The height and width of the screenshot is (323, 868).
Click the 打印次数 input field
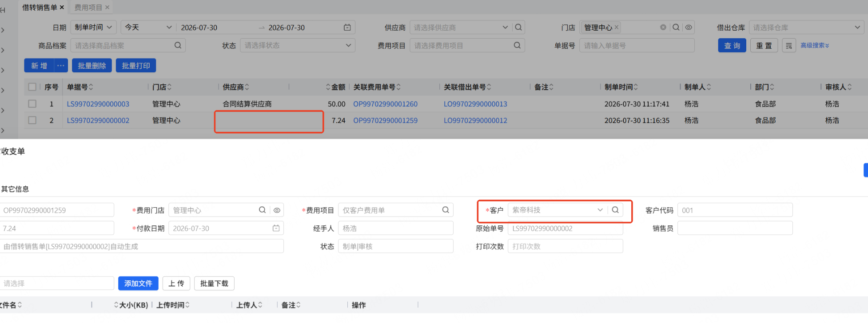565,246
